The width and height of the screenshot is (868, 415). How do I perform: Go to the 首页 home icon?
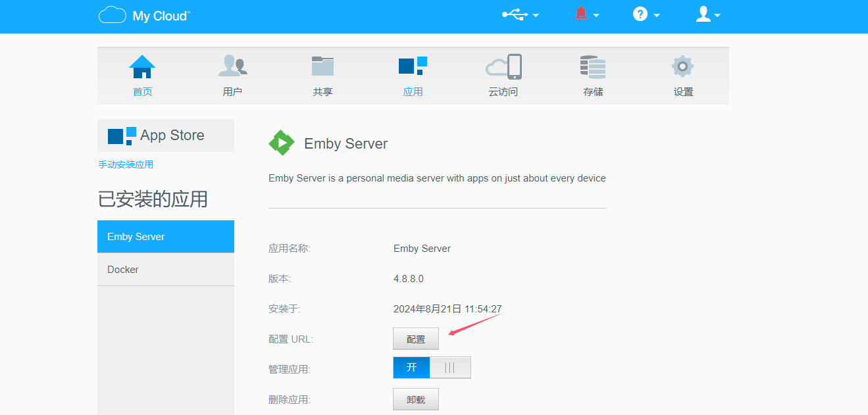142,66
